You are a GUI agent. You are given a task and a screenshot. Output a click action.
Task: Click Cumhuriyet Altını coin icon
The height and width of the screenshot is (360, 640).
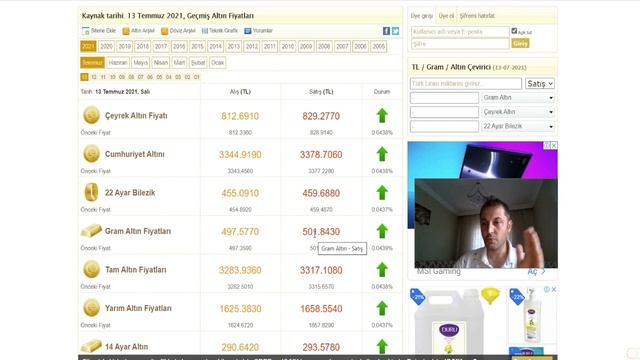coord(91,154)
